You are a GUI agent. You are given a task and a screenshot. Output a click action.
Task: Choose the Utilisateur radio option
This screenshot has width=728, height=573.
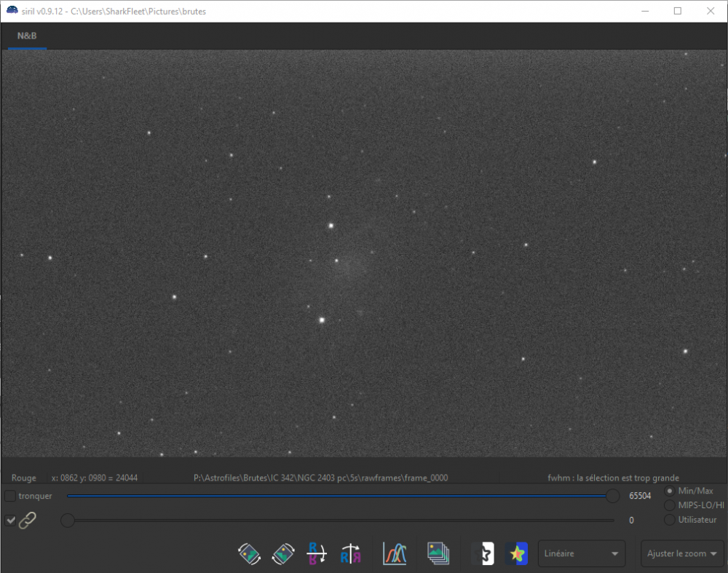[x=670, y=520]
